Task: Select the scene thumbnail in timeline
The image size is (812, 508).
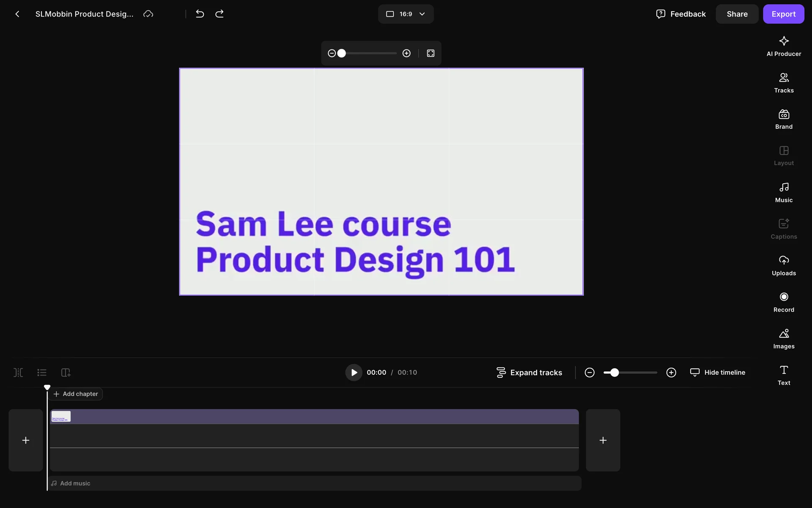Action: (x=61, y=417)
